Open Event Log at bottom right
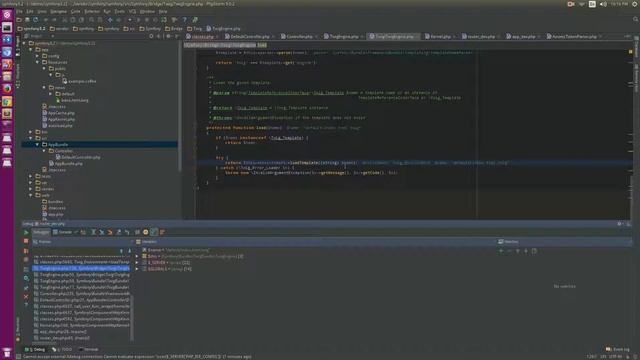The image size is (640, 360). [x=618, y=349]
